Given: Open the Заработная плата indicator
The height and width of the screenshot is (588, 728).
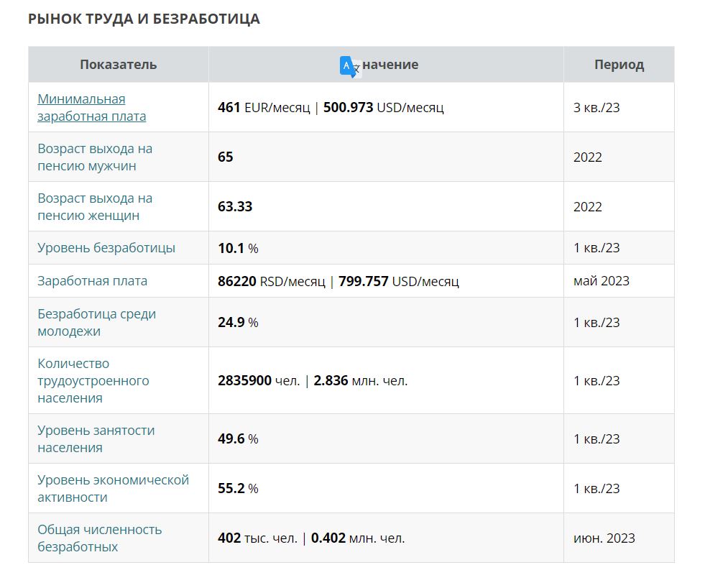Looking at the screenshot, I should click(92, 281).
